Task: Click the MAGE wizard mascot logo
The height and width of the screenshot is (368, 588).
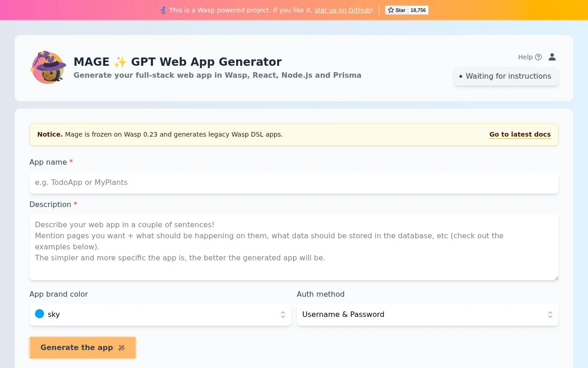Action: 48,67
